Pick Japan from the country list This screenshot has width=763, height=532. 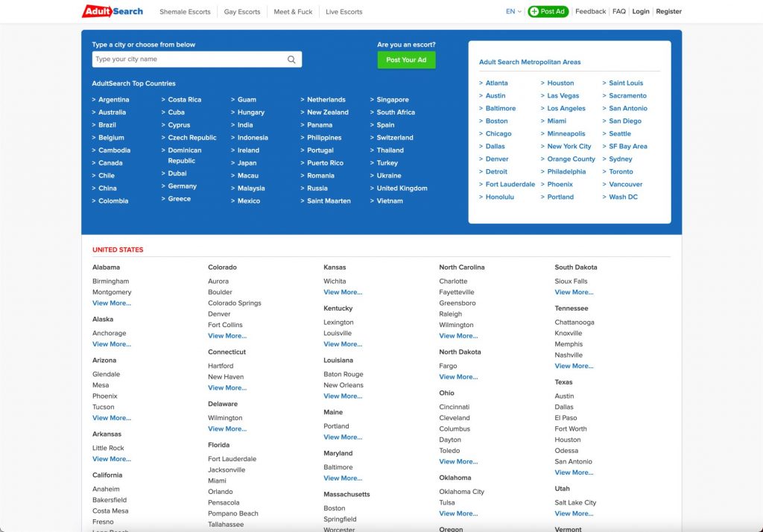[x=247, y=162]
